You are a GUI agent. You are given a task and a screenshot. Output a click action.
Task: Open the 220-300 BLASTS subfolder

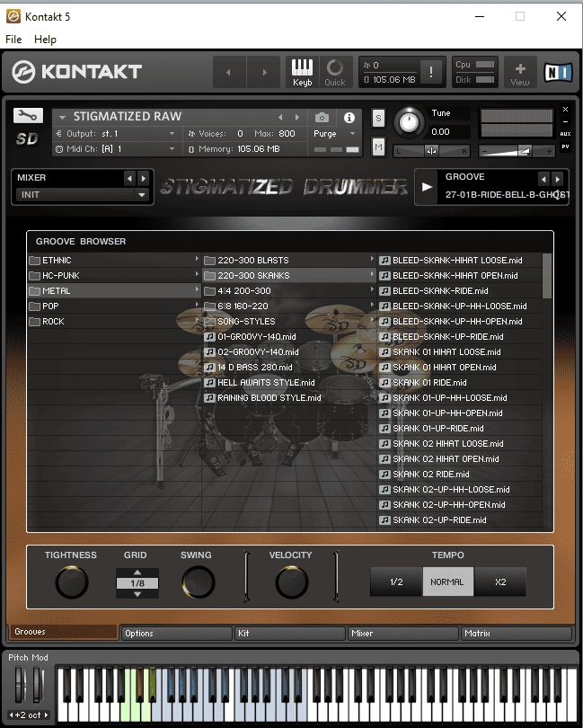point(289,261)
